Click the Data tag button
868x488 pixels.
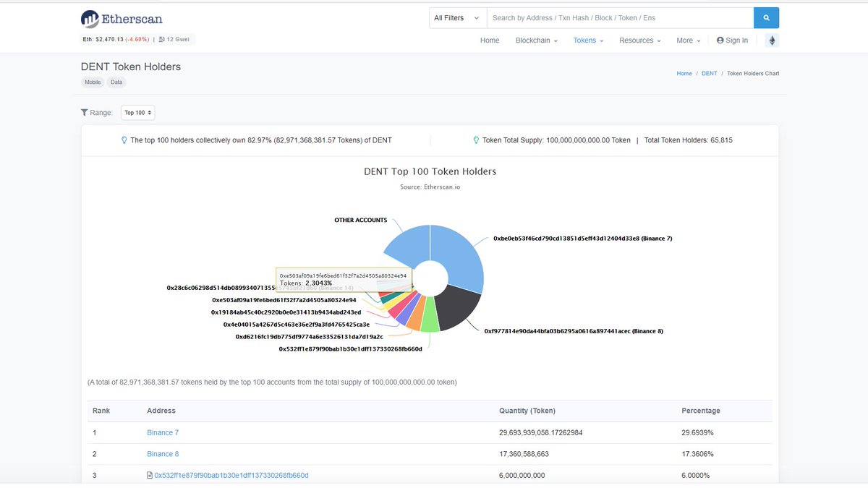pyautogui.click(x=116, y=82)
